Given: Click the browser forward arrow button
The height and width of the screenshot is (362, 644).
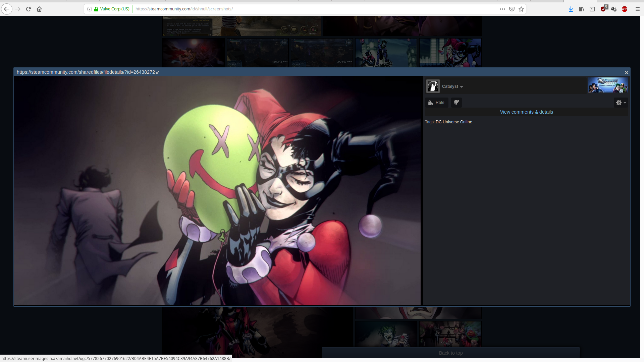Looking at the screenshot, I should pos(18,9).
